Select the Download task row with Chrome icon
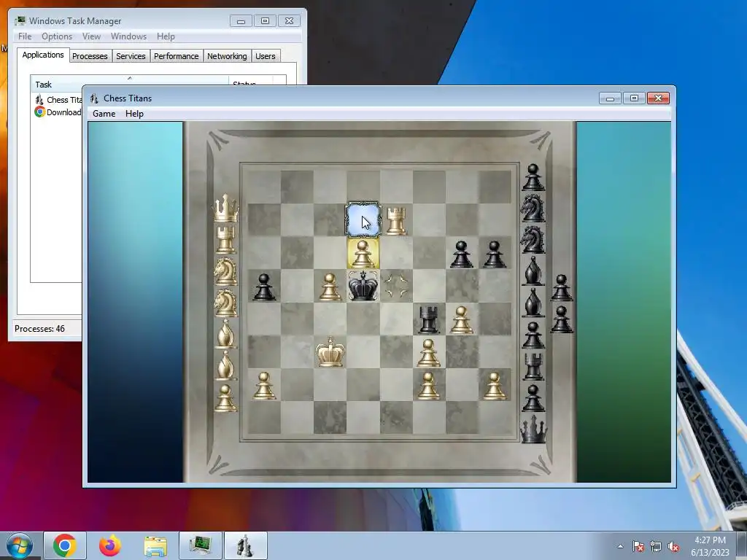Image resolution: width=747 pixels, height=560 pixels. pos(58,112)
